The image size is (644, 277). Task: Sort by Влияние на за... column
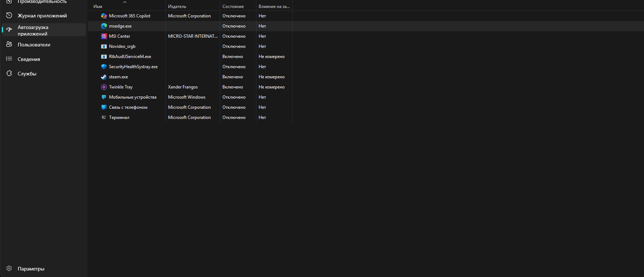tap(274, 7)
